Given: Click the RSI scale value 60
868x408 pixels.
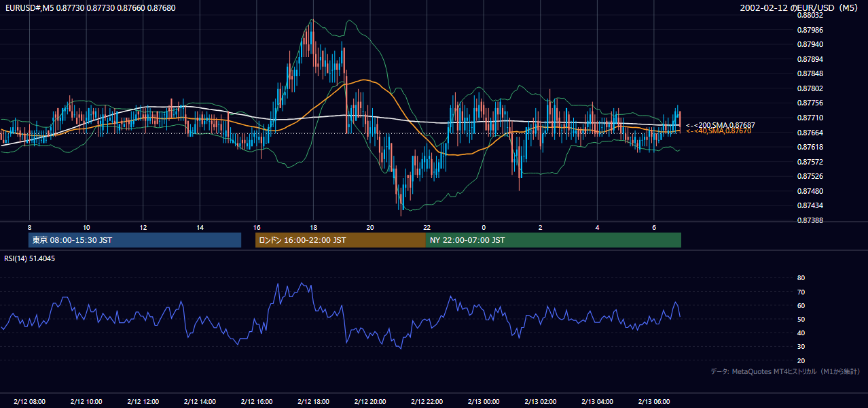Looking at the screenshot, I should pos(801,305).
